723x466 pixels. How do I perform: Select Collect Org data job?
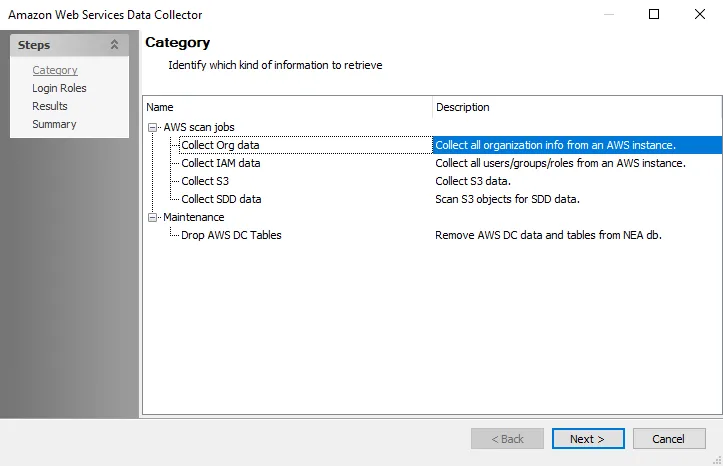click(x=220, y=145)
